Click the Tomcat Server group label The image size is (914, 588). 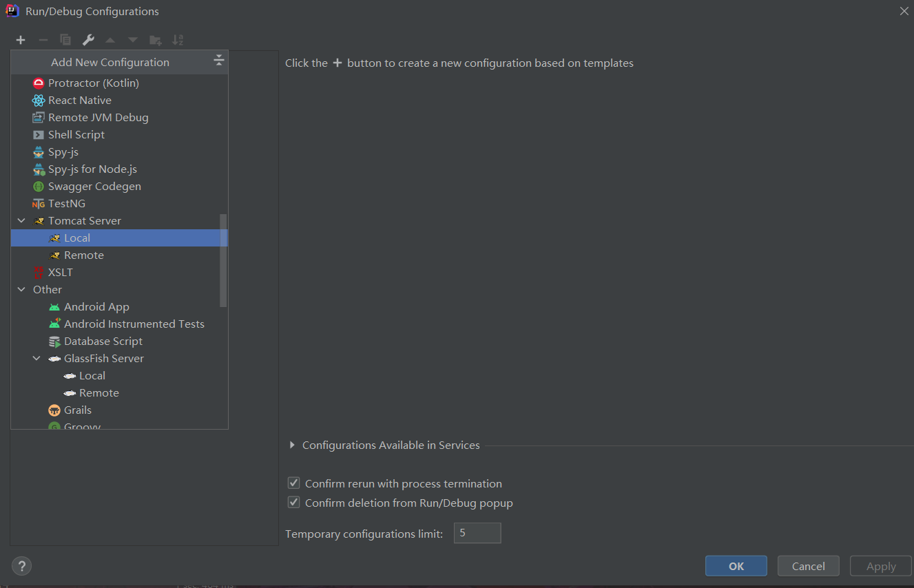pos(85,220)
